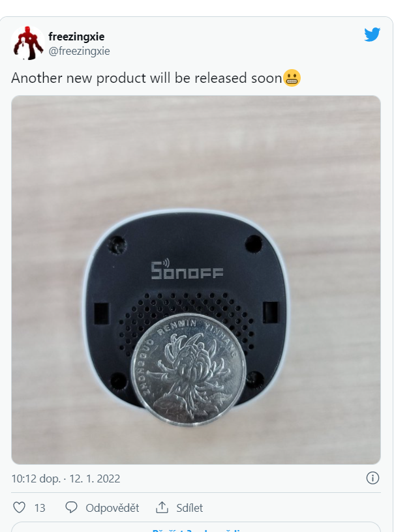The height and width of the screenshot is (532, 394).
Task: Open freezingxie's profile avatar
Action: [28, 43]
